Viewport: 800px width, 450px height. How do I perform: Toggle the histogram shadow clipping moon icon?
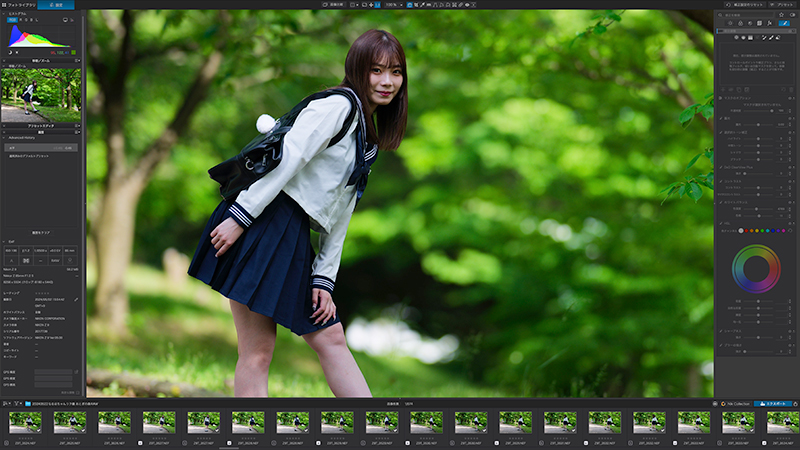click(10, 53)
